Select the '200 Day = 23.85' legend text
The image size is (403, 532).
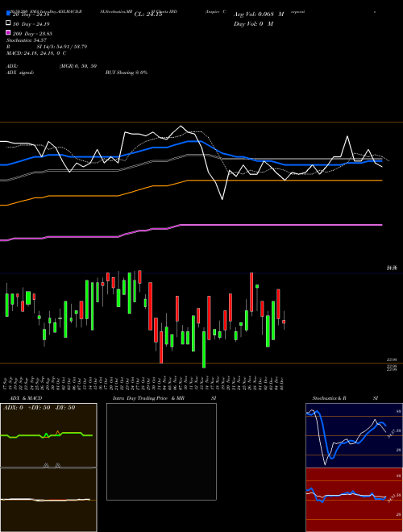pos(32,34)
